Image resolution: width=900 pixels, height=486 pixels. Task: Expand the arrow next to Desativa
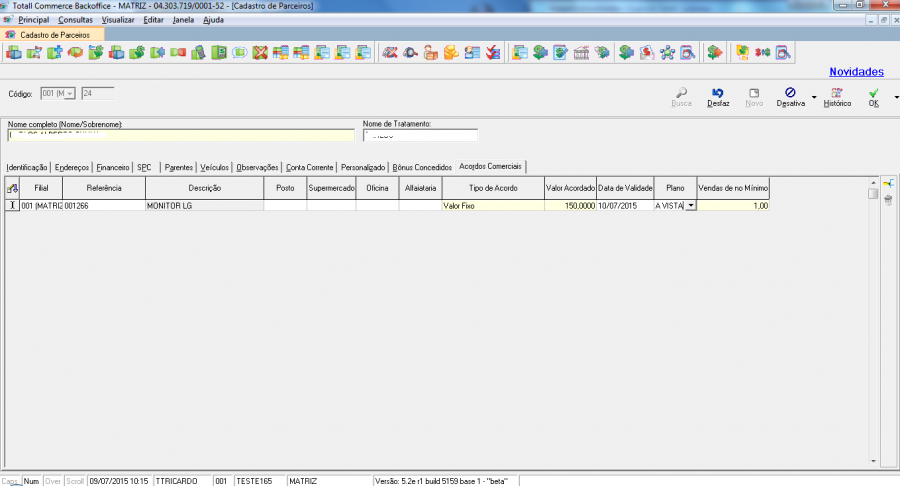click(x=814, y=98)
